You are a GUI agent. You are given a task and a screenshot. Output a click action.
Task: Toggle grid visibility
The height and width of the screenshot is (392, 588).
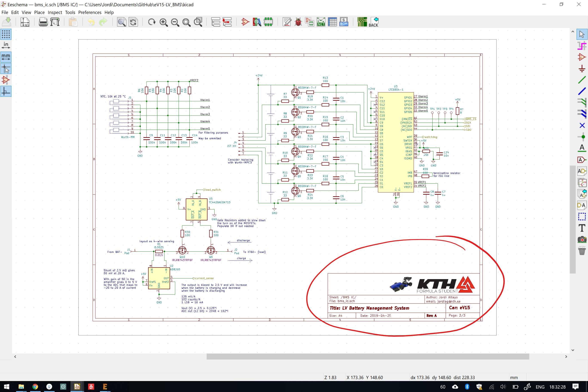[x=6, y=34]
